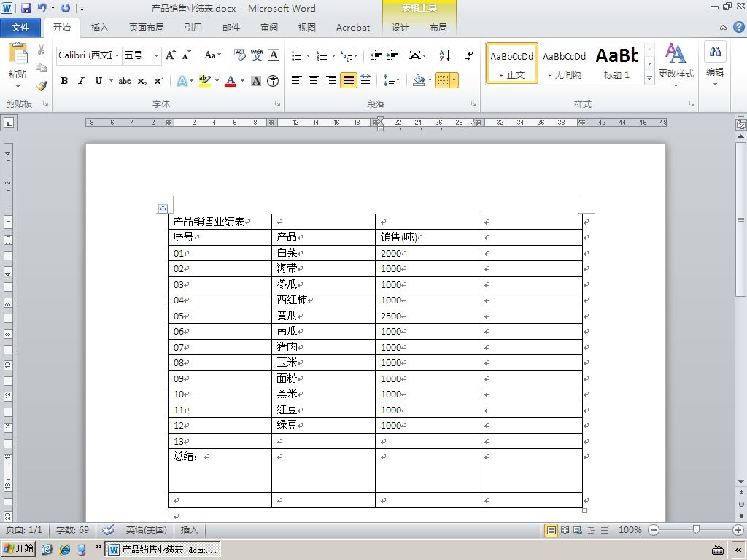Screen dimensions: 747x560
Task: Click the Clear Formatting icon
Action: pyautogui.click(x=239, y=55)
